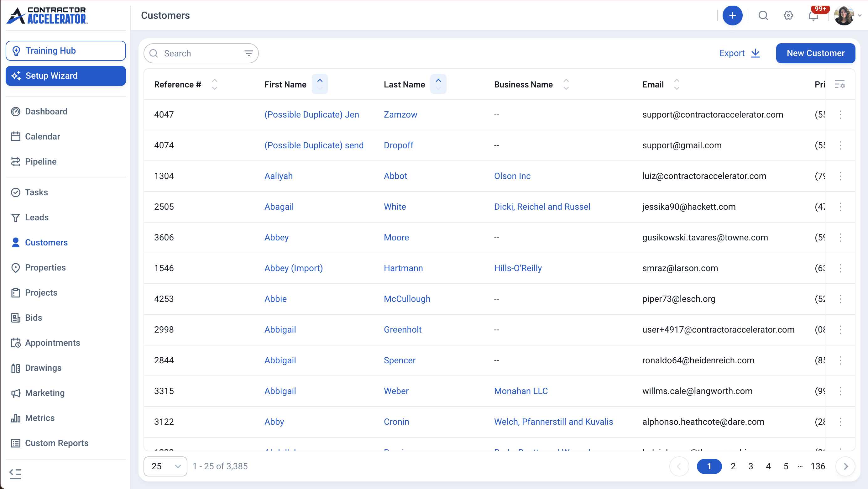Collapse the sidebar using bottom arrow icon
Screen dimensions: 868x489
click(15, 474)
